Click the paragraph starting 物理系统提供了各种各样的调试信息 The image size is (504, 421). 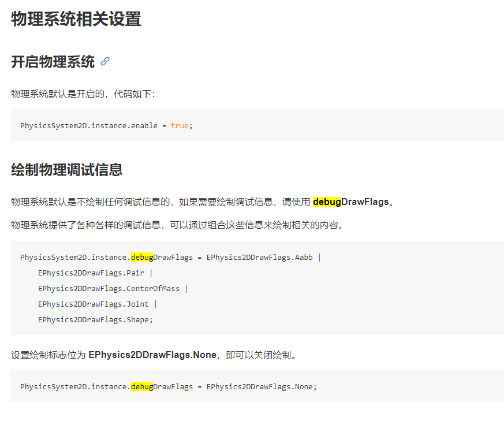coord(178,225)
